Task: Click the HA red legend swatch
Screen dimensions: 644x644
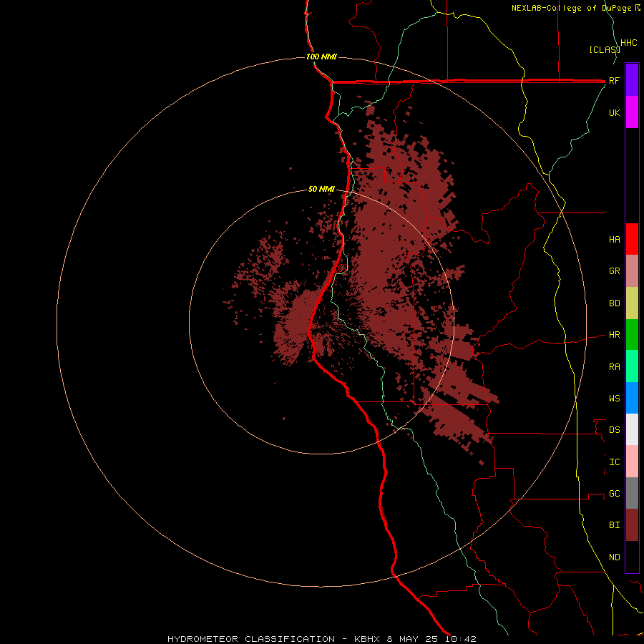Action: [x=632, y=239]
